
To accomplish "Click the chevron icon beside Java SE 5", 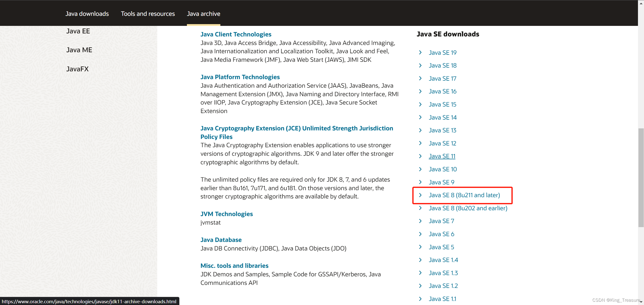I will (420, 247).
